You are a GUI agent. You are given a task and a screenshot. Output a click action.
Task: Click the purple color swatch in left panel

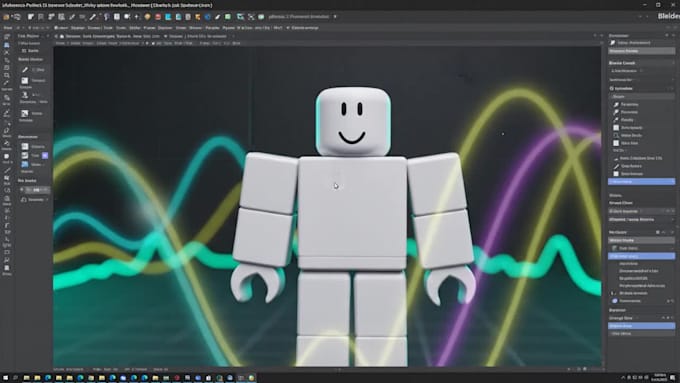45,156
